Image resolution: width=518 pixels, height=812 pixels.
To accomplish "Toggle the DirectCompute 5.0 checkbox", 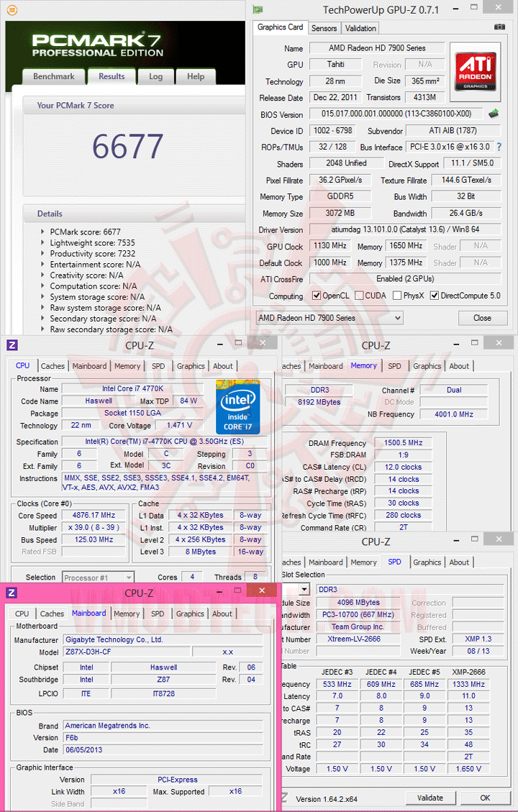I will pyautogui.click(x=435, y=296).
